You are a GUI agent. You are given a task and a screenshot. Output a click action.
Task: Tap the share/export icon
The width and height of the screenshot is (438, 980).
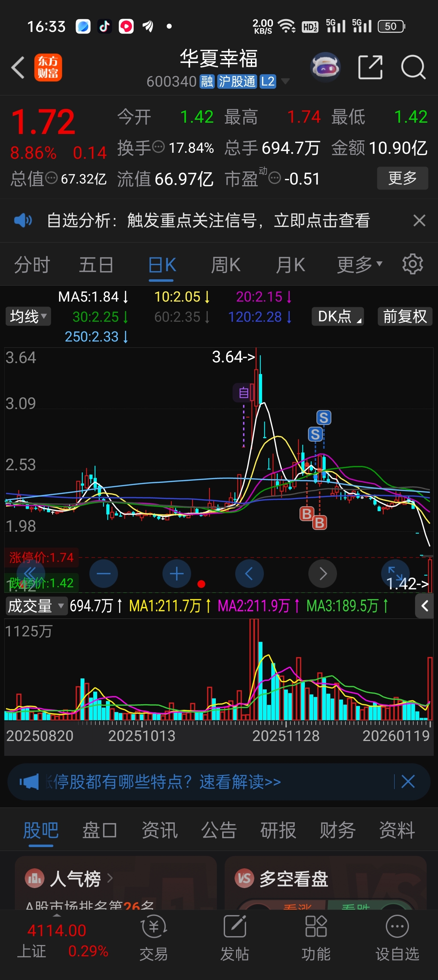(x=370, y=67)
